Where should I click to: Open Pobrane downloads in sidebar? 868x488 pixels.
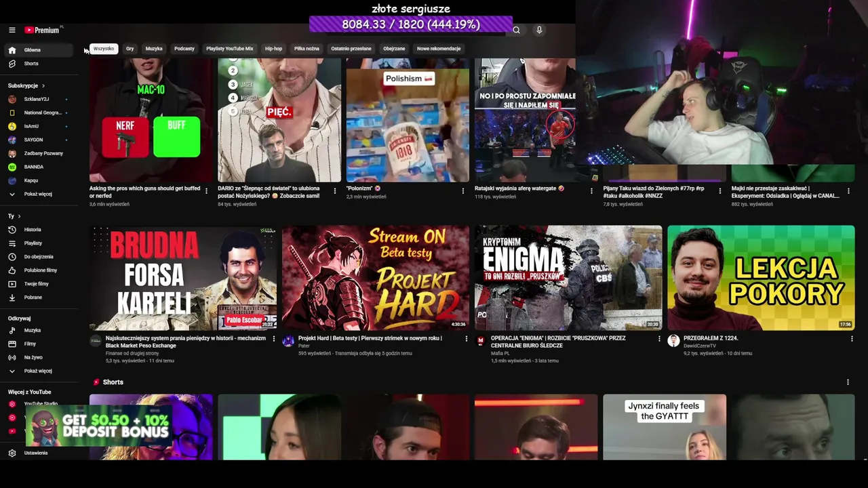(39, 298)
